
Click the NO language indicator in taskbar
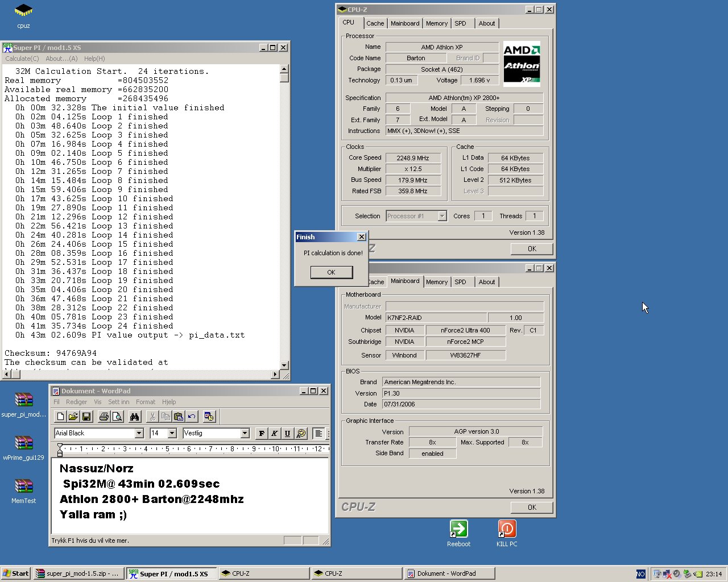[x=640, y=574]
